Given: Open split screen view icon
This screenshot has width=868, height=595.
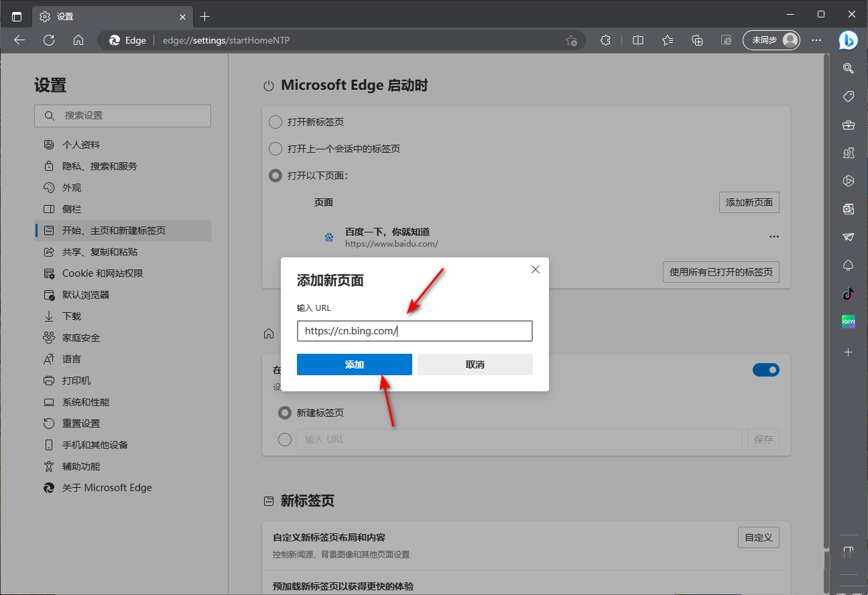Looking at the screenshot, I should coord(638,40).
